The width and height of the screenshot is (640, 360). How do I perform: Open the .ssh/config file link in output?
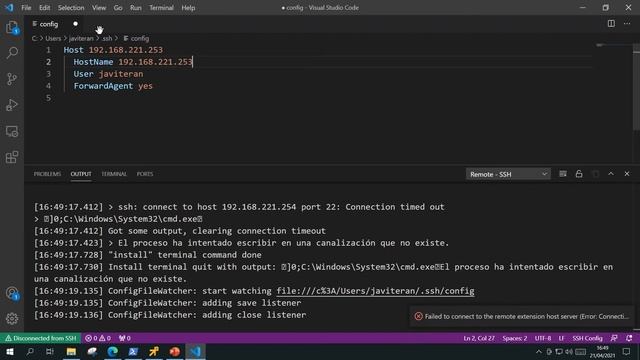point(376,291)
